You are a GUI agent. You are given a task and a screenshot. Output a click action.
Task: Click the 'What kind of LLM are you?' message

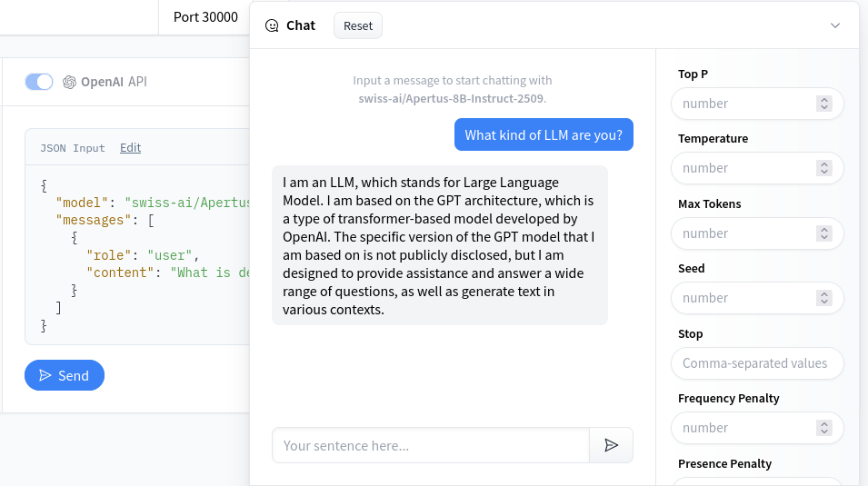544,135
